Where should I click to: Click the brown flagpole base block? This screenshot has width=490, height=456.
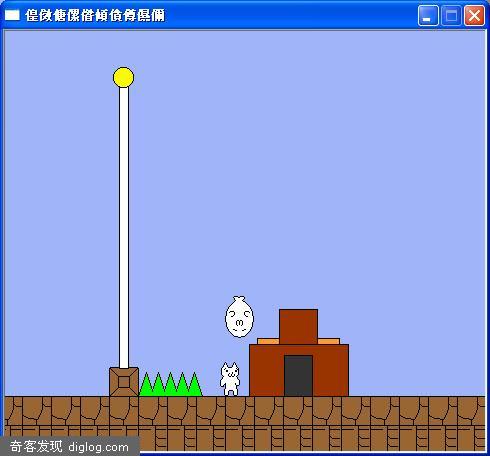(x=124, y=382)
